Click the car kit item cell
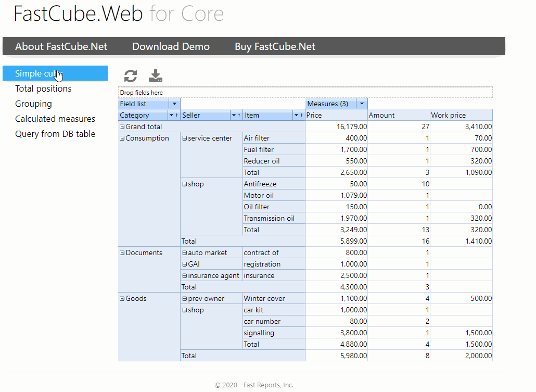Screen dimensions: 536x392 [x=274, y=310]
